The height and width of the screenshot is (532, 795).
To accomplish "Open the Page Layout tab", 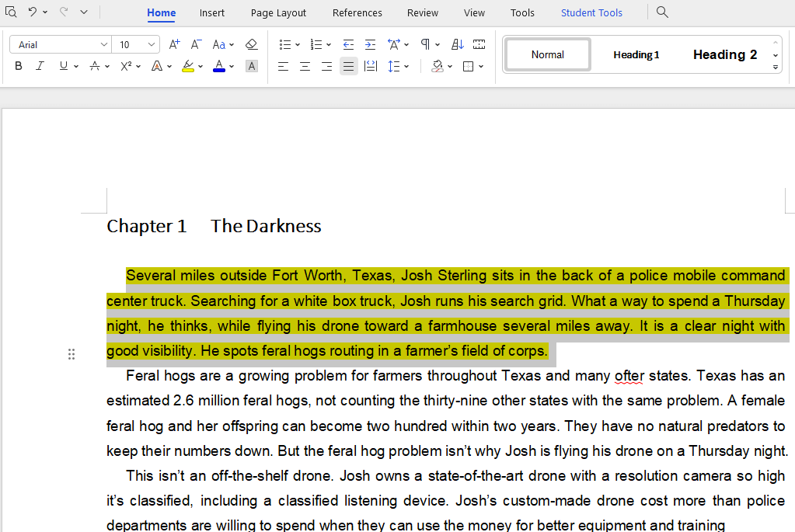I will [278, 13].
